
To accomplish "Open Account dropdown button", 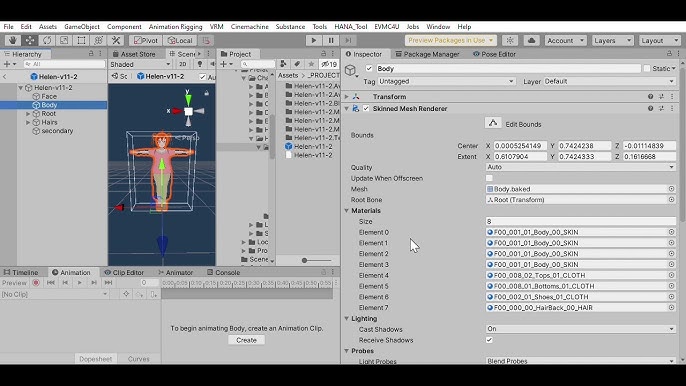I will coord(565,40).
